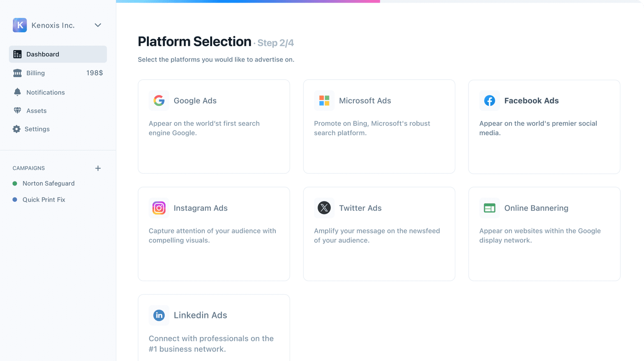Click the LinkedIn logo icon

159,316
